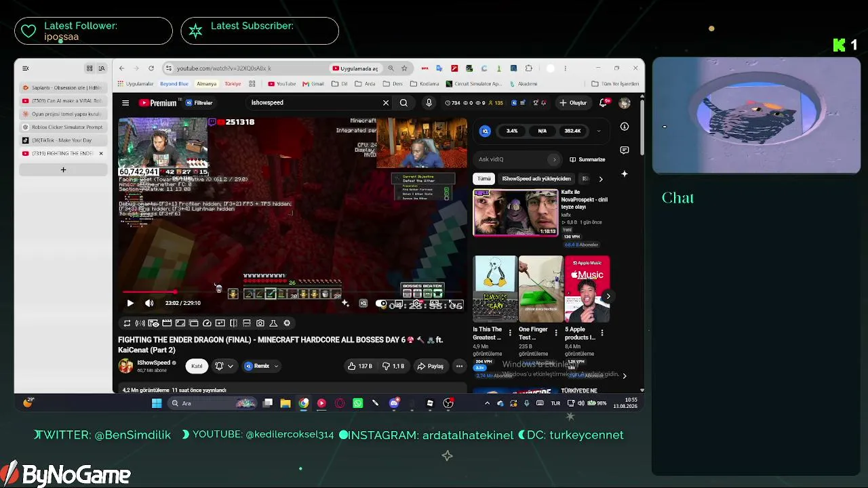Image resolution: width=868 pixels, height=488 pixels.
Task: Click the YouTube search magnifier button
Action: [403, 103]
